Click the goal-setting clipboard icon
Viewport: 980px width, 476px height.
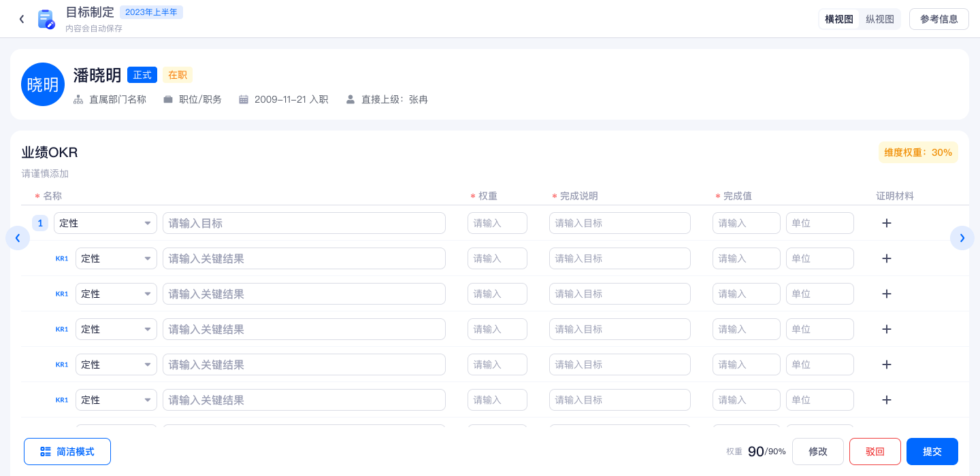coord(46,19)
